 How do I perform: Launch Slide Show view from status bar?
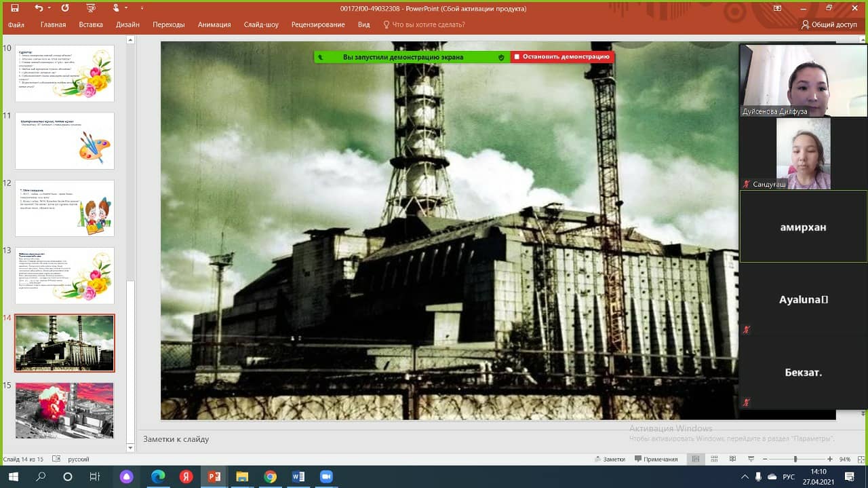point(751,459)
